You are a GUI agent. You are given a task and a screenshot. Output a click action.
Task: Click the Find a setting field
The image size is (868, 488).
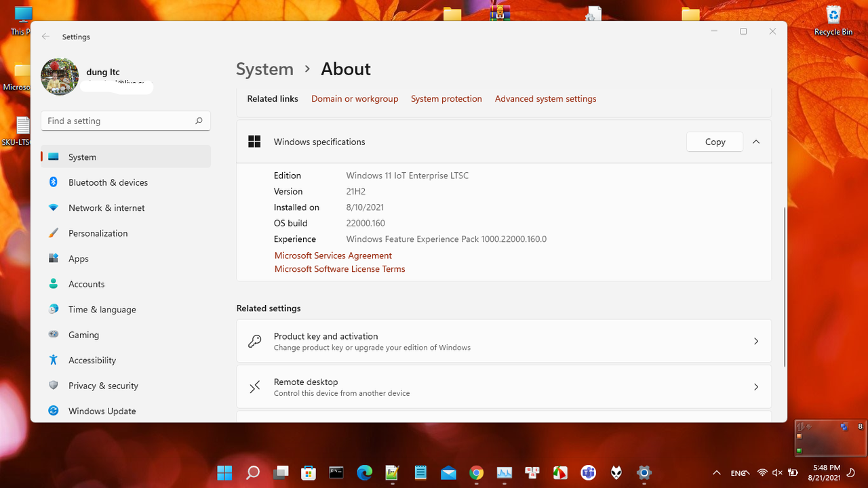125,121
